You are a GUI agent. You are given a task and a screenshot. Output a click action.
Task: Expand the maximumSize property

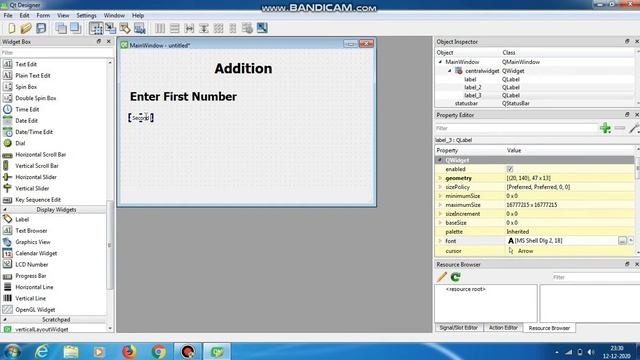tap(440, 205)
